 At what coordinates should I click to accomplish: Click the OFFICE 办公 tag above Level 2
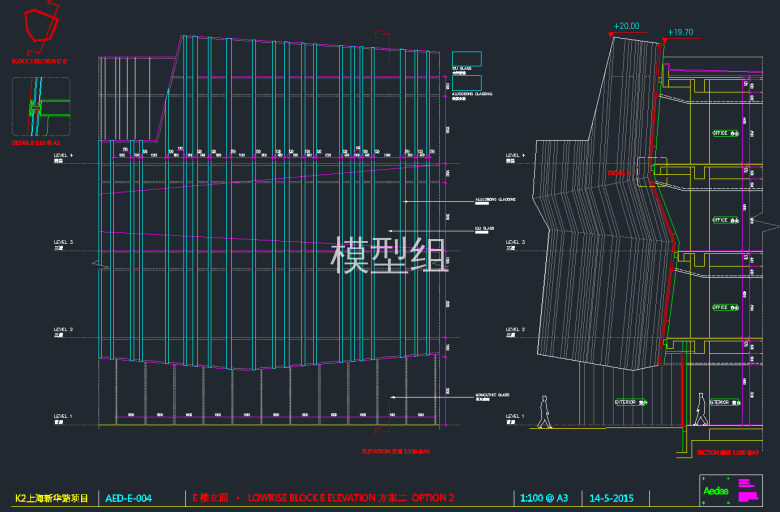[725, 307]
